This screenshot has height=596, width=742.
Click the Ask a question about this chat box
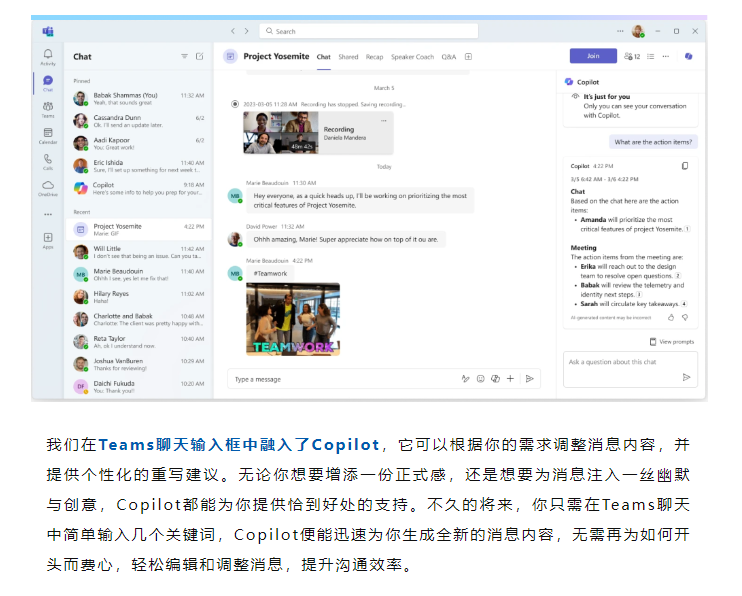pos(630,369)
